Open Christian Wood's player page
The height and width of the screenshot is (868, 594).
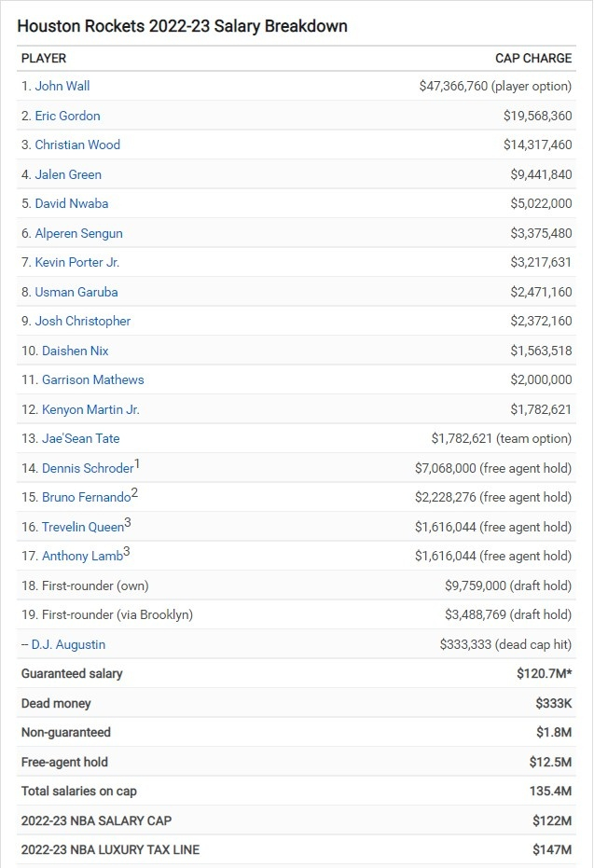pos(77,145)
